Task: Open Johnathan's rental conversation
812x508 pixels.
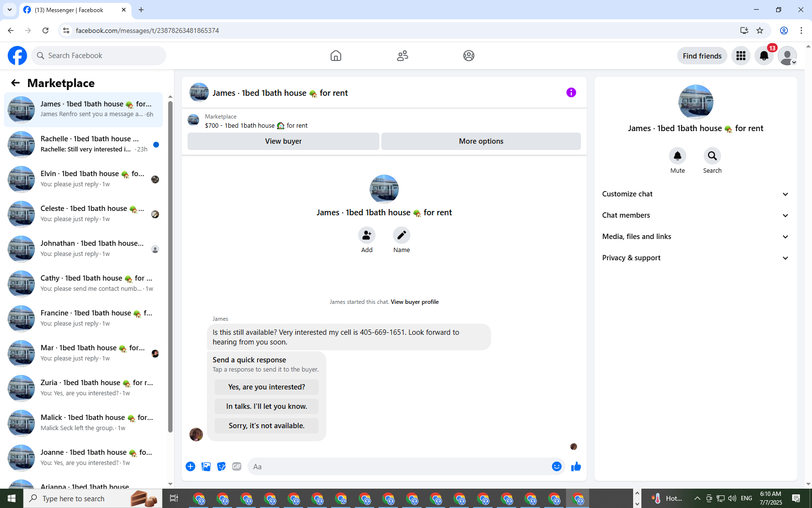Action: 84,249
